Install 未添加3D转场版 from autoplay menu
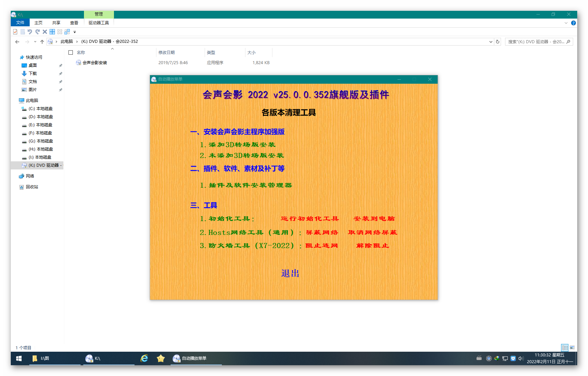This screenshot has width=588, height=376. 242,155
